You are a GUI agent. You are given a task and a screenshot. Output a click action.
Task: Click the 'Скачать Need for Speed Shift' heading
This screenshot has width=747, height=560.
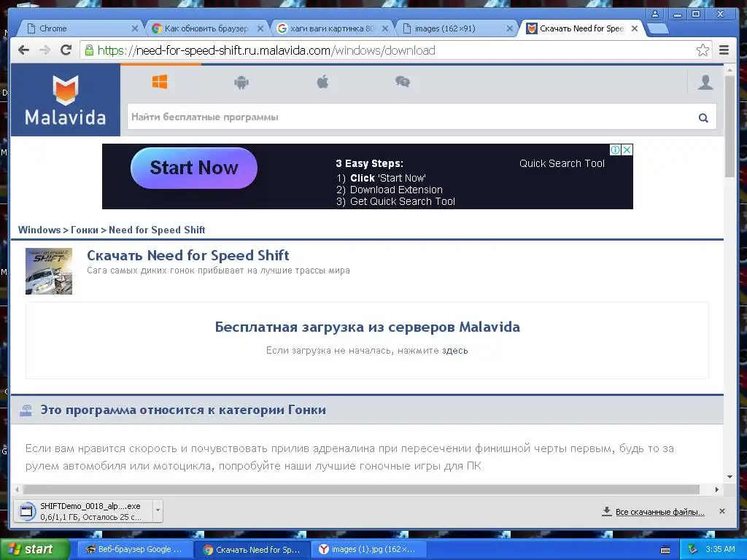click(187, 255)
